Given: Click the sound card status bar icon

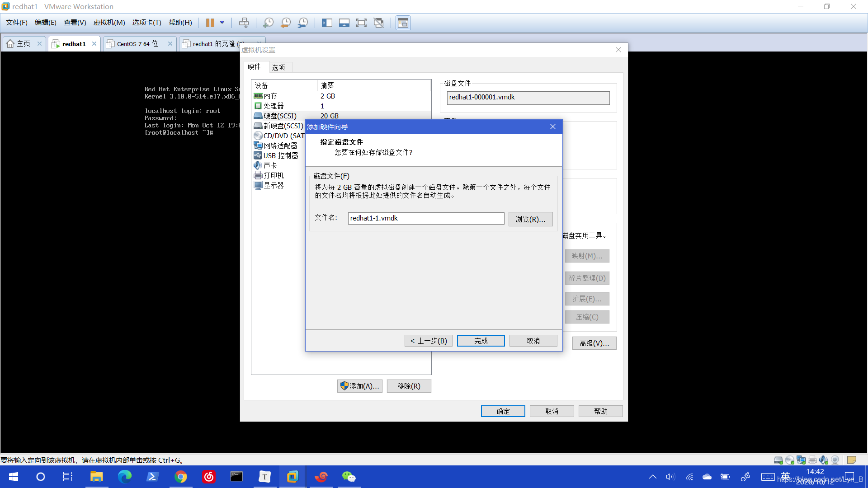Looking at the screenshot, I should point(823,460).
